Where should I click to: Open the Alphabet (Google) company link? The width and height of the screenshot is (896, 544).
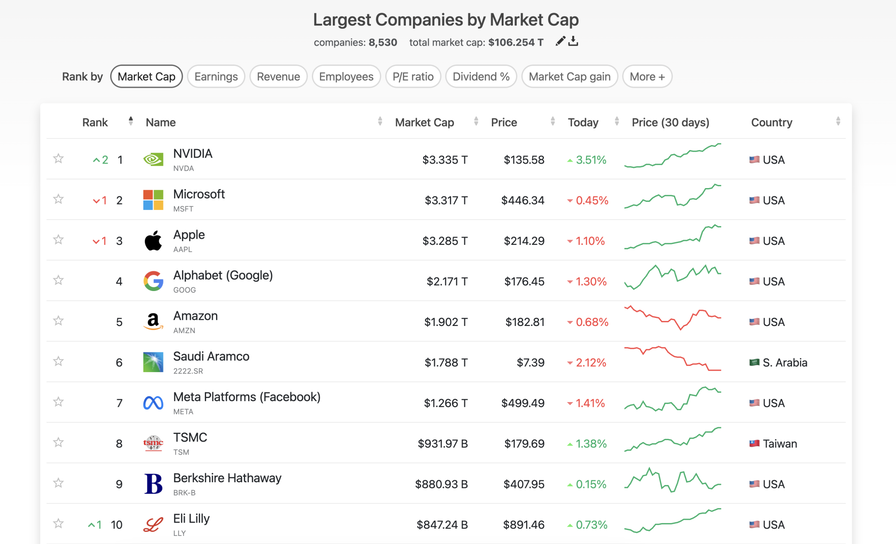(223, 276)
